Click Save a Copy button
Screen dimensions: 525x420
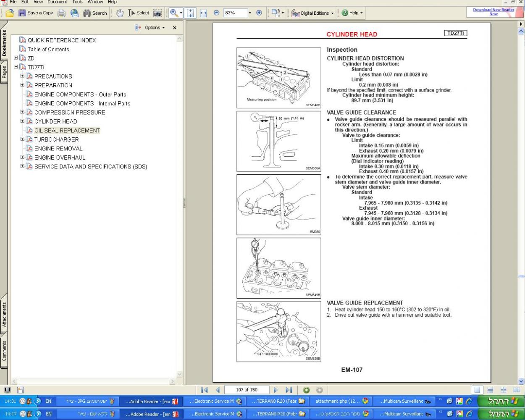tap(36, 13)
